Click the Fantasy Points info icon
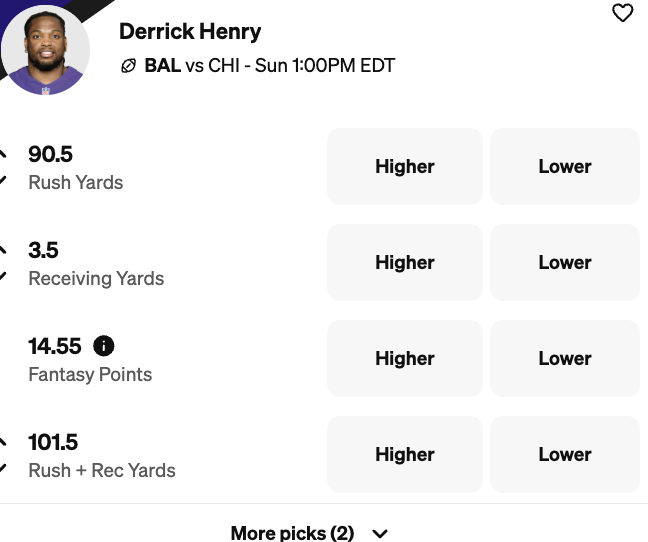This screenshot has width=648, height=542. click(x=103, y=346)
